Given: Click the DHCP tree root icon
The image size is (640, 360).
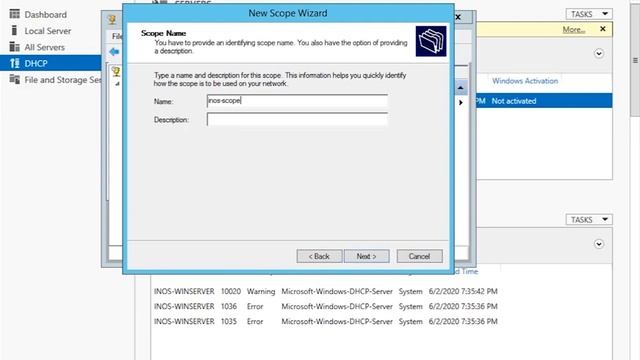Looking at the screenshot, I should (116, 71).
